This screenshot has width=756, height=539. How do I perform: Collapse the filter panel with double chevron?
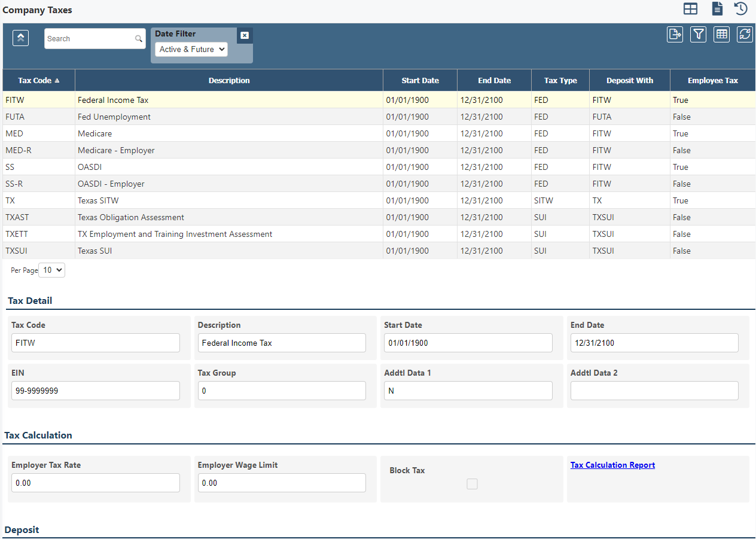tap(21, 38)
